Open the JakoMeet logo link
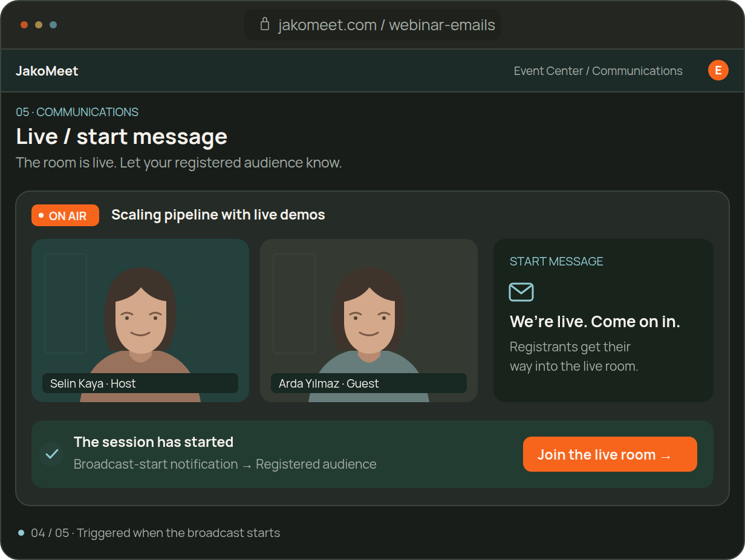Image resolution: width=745 pixels, height=560 pixels. click(x=47, y=71)
